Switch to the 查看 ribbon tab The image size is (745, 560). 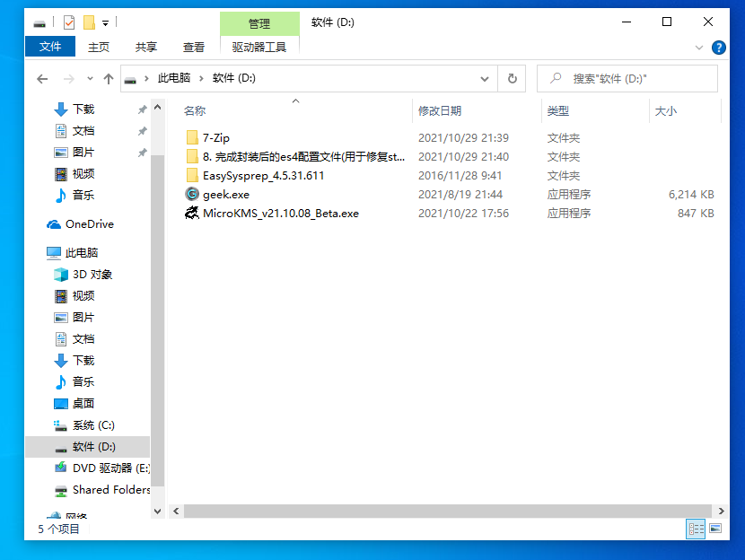194,47
